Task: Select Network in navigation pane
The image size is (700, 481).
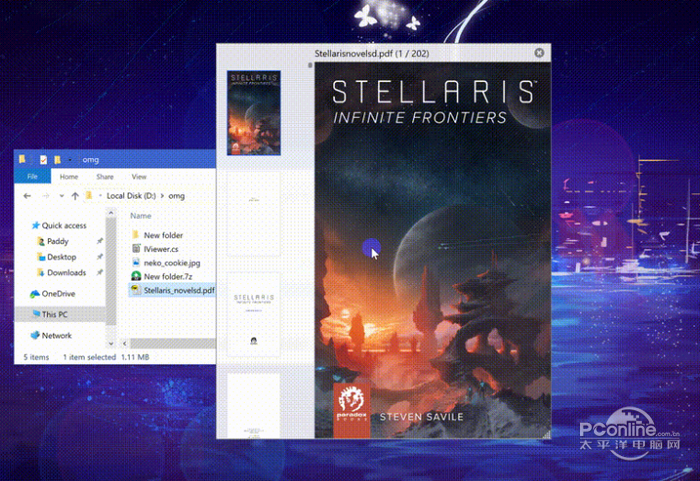Action: (x=56, y=335)
